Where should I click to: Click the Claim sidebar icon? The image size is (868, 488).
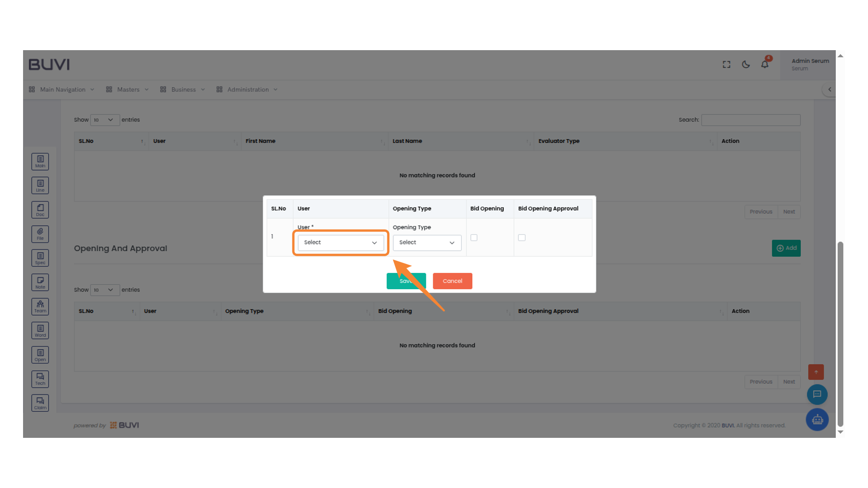tap(40, 403)
